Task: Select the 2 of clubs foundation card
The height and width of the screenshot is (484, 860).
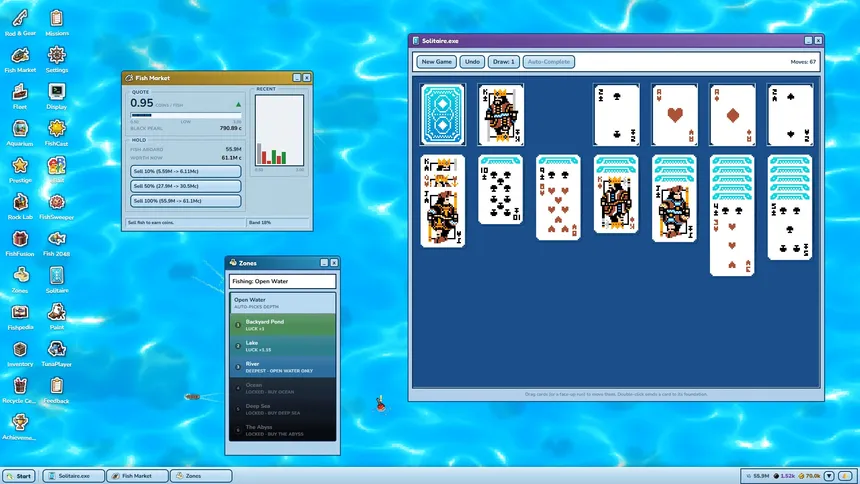Action: pyautogui.click(x=616, y=115)
